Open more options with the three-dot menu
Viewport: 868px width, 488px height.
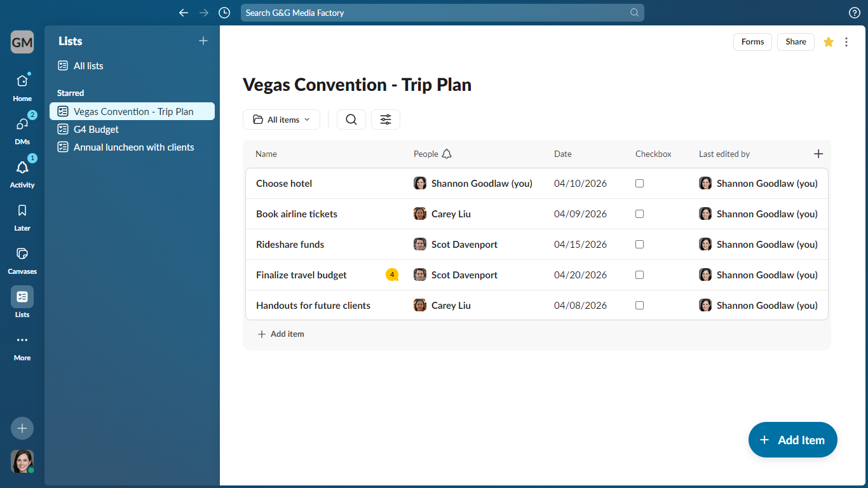click(x=846, y=41)
